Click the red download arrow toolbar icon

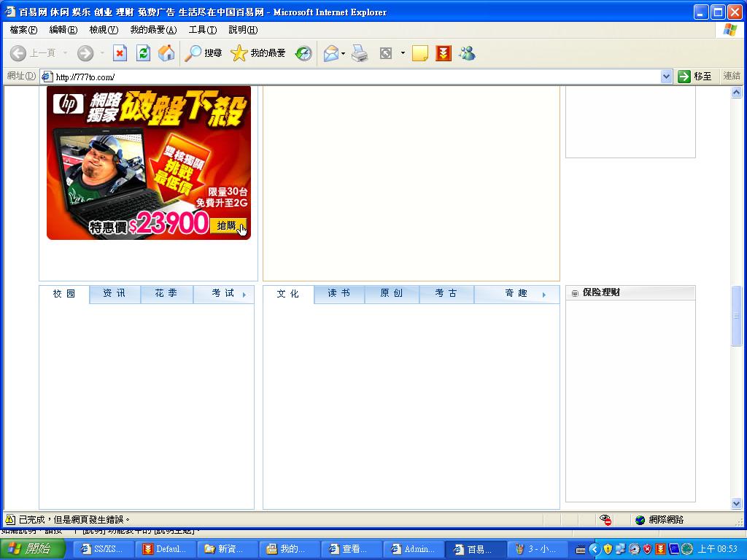coord(443,52)
